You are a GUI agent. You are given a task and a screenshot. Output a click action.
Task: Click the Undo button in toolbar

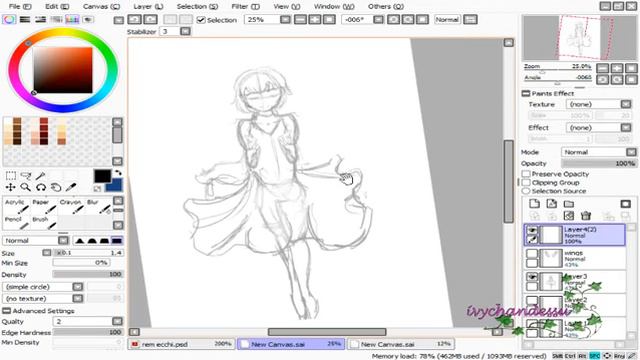tap(134, 20)
